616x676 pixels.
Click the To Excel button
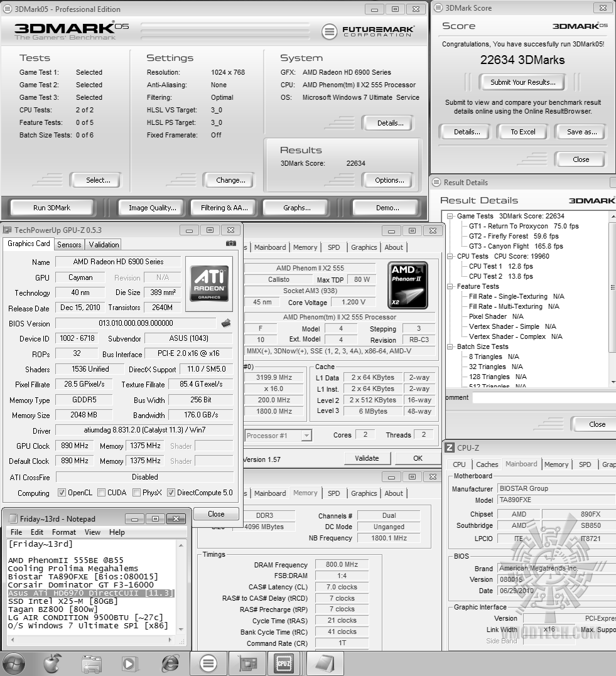(x=523, y=132)
